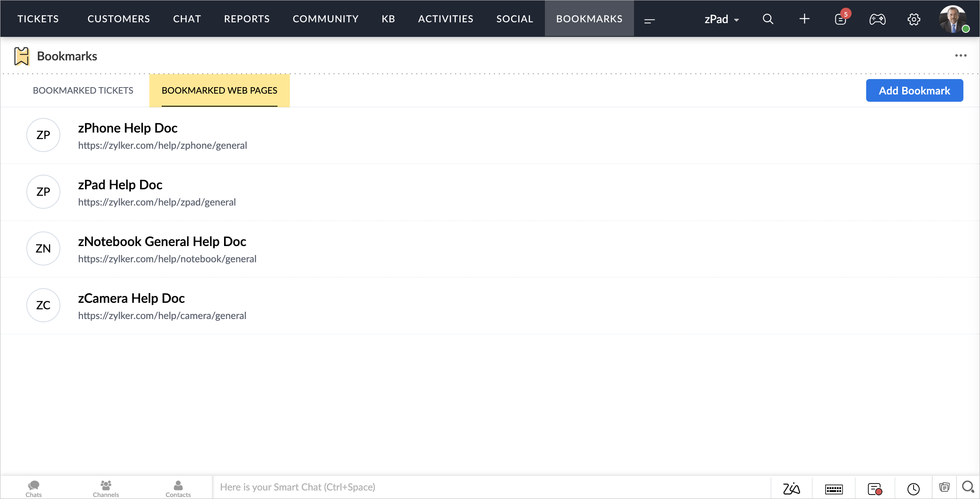
Task: Open the Zia assistant icon in bottom bar
Action: [791, 488]
